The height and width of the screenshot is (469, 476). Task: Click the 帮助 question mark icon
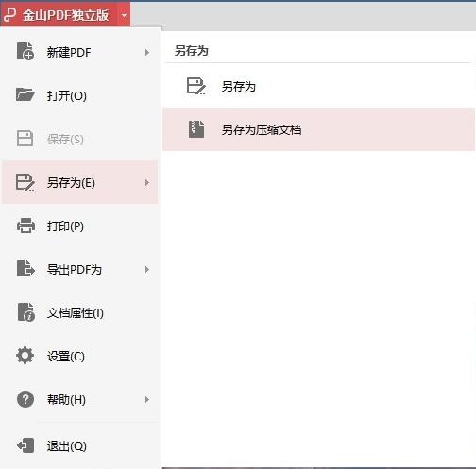coord(25,399)
